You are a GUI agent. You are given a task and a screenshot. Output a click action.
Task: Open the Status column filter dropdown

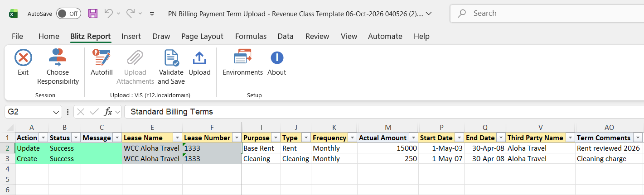(x=76, y=138)
